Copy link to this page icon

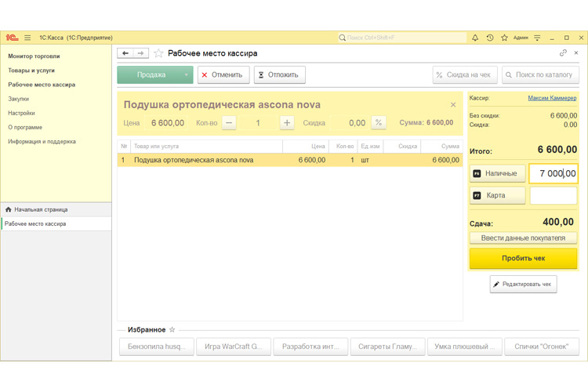[x=563, y=53]
